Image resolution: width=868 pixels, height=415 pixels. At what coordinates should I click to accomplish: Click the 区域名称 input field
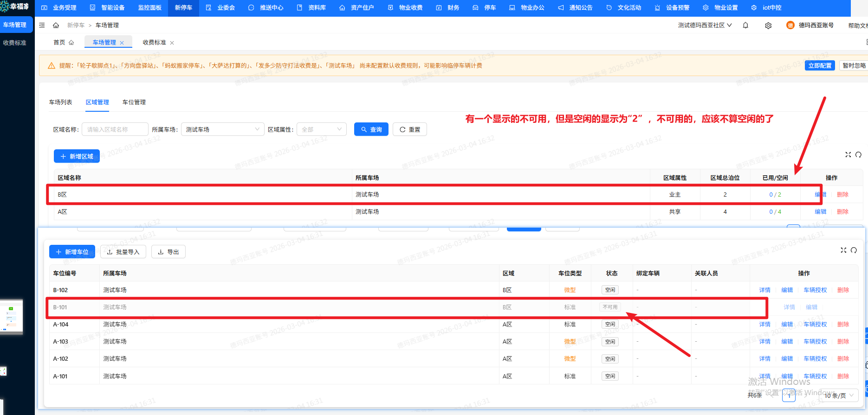(x=115, y=129)
